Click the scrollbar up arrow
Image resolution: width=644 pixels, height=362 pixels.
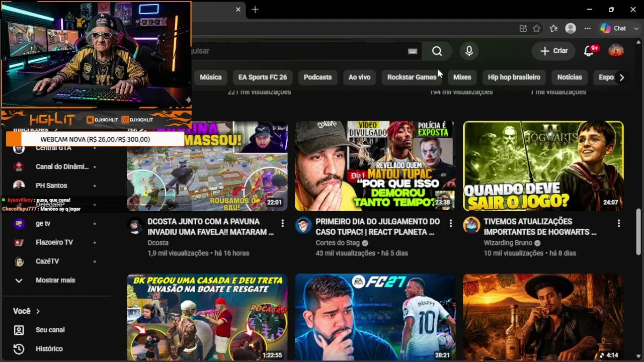[x=639, y=42]
